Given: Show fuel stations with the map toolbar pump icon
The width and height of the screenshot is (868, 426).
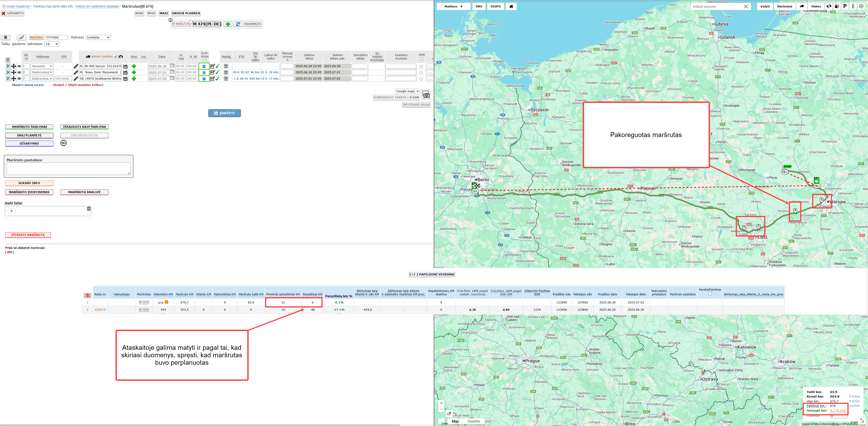Looking at the screenshot, I should (x=837, y=6).
